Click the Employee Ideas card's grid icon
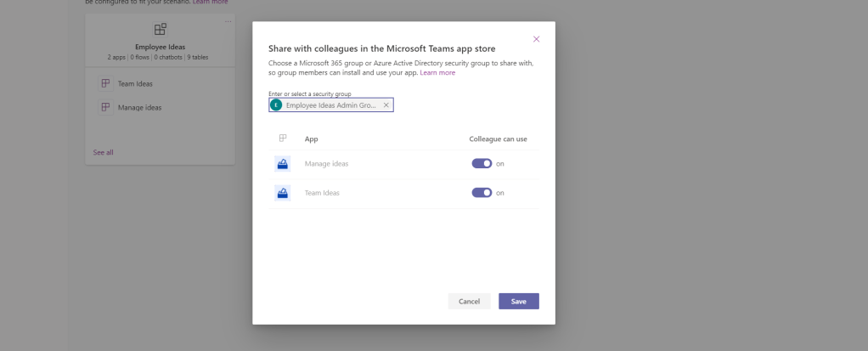The width and height of the screenshot is (868, 351). point(160,30)
